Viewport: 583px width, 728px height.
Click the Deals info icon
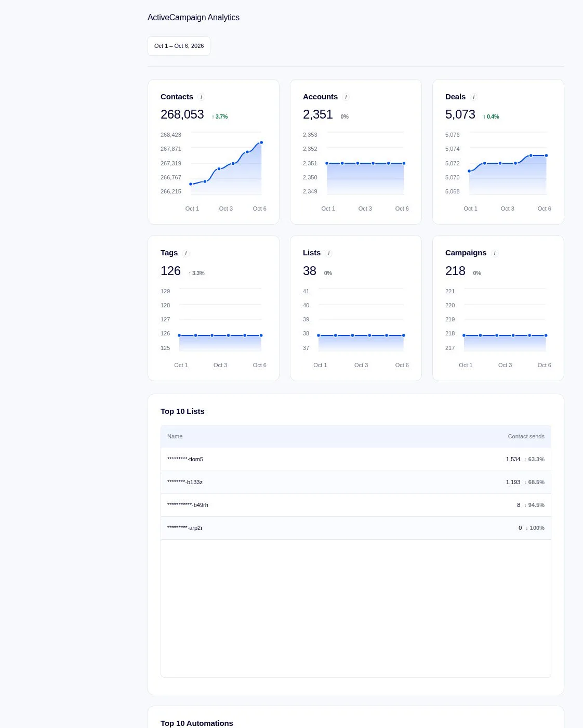pyautogui.click(x=473, y=97)
